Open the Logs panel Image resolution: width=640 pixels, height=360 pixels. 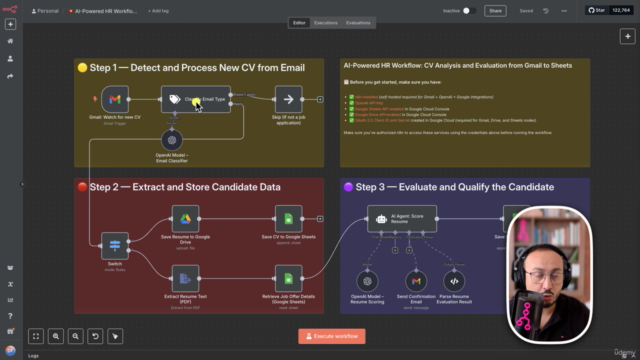[33, 356]
